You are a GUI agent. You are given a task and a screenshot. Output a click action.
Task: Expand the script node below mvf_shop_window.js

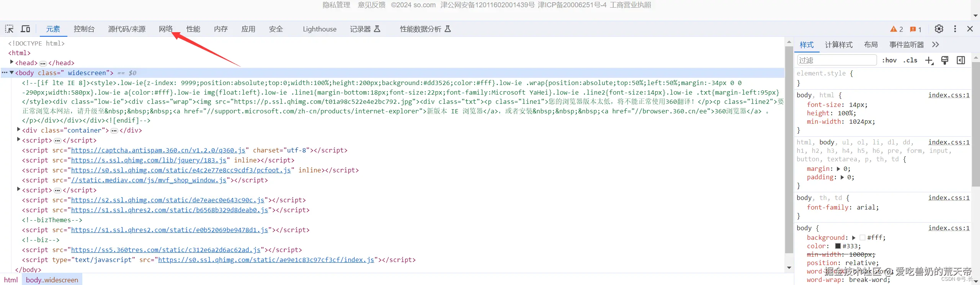(x=19, y=189)
